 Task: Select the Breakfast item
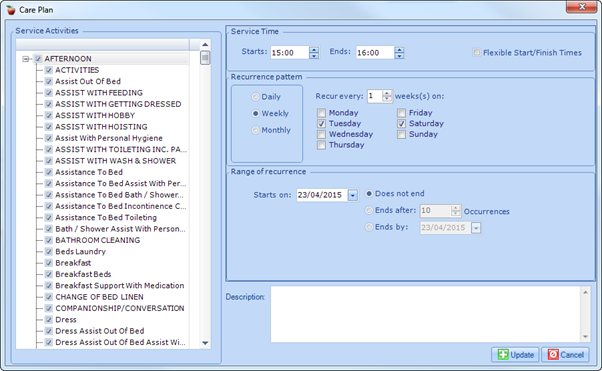pos(73,263)
